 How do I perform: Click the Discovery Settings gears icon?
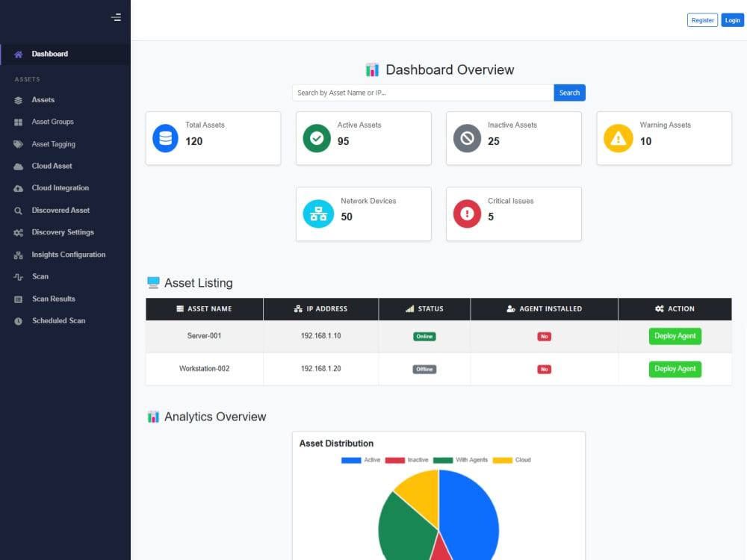point(18,233)
